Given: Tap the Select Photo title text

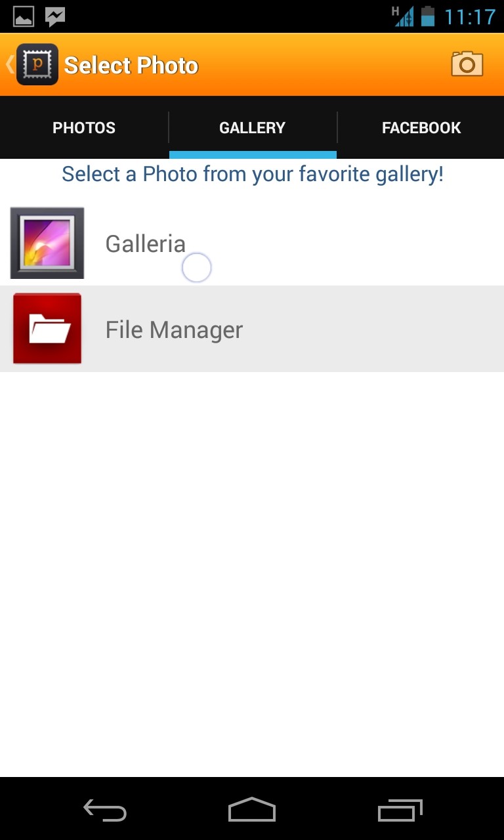Looking at the screenshot, I should (x=131, y=66).
